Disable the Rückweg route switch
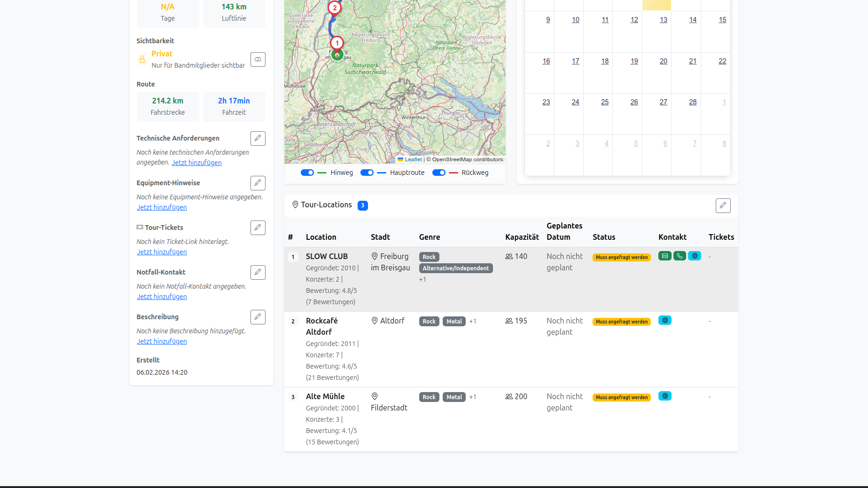Viewport: 868px width, 488px height. click(x=438, y=173)
